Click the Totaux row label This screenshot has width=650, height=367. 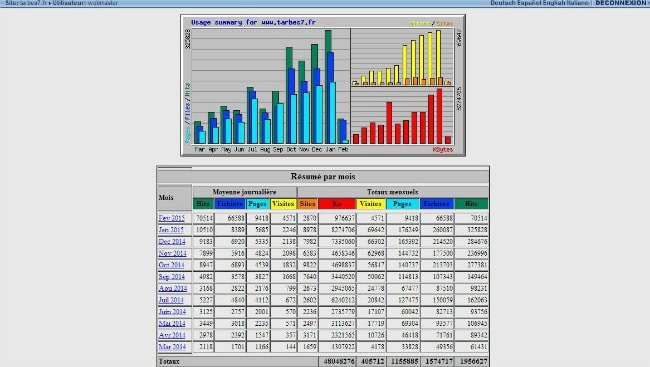tap(169, 362)
